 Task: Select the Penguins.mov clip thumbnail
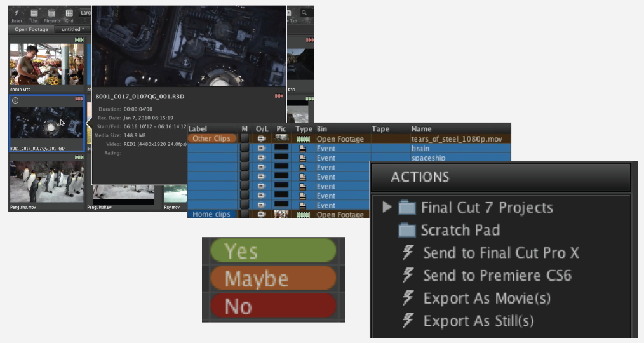[46, 182]
